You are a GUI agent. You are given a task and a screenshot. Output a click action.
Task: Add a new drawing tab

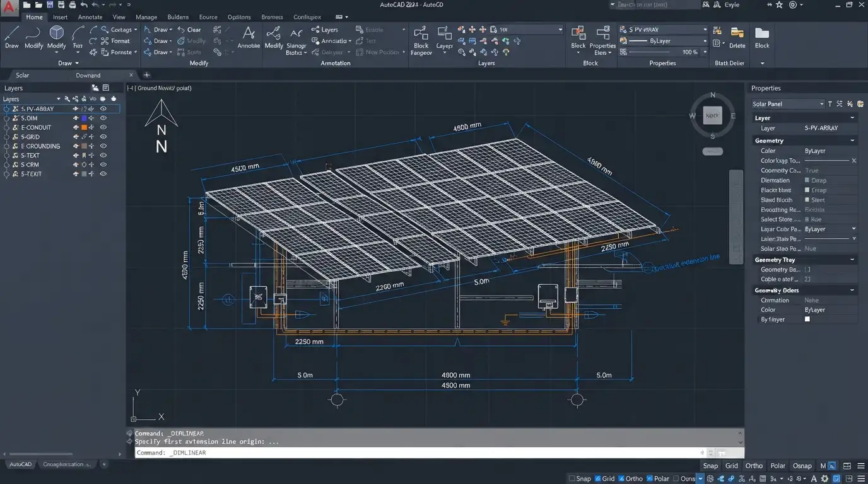point(147,75)
